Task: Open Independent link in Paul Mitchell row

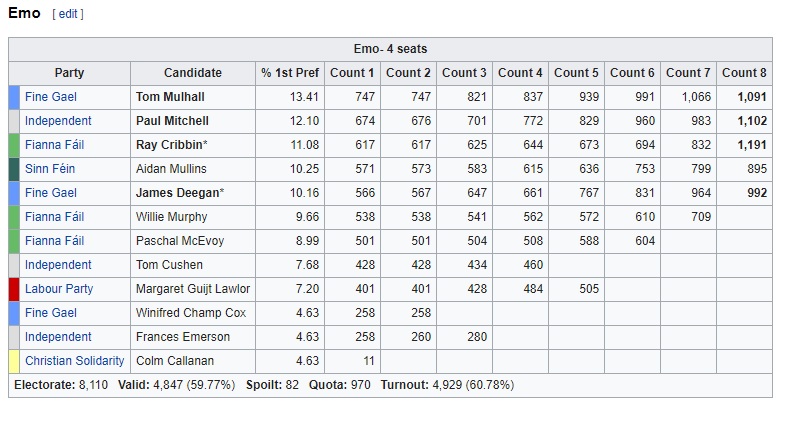Action: (x=58, y=121)
